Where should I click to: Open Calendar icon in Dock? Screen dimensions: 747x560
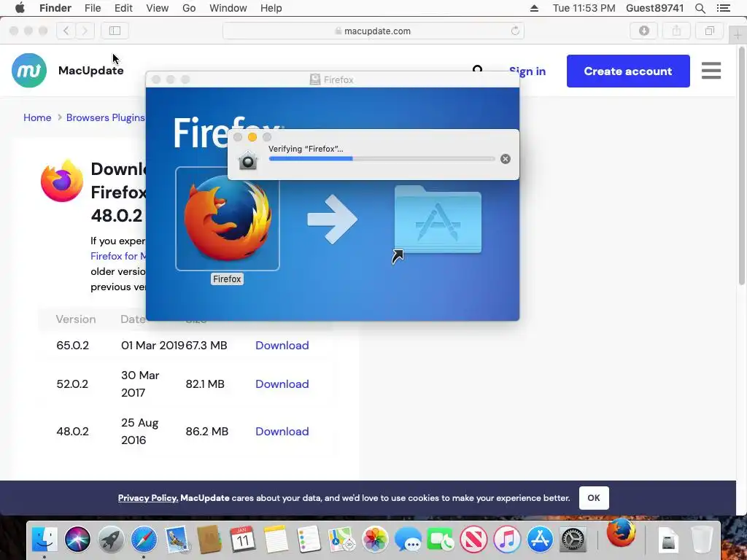pyautogui.click(x=243, y=540)
